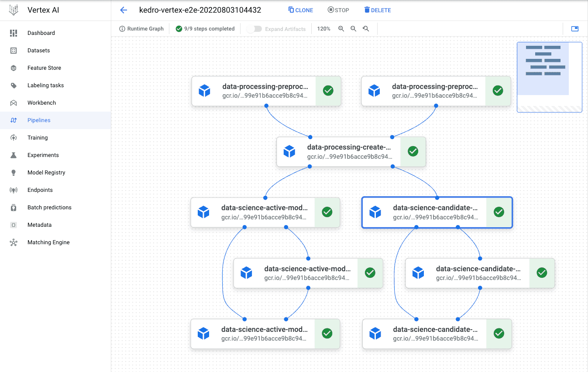Image resolution: width=588 pixels, height=372 pixels.
Task: Click the 9/9 steps completed status
Action: (x=209, y=29)
